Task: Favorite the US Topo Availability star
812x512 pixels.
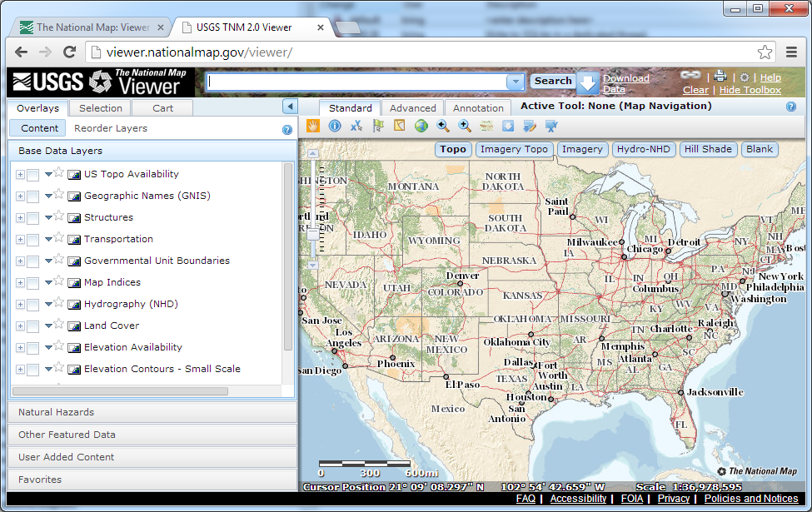Action: pos(59,172)
